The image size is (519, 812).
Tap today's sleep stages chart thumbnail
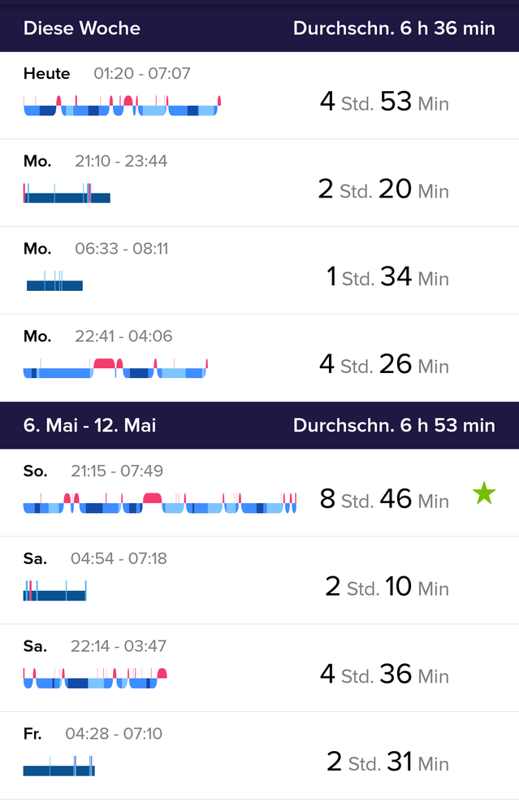point(122,106)
